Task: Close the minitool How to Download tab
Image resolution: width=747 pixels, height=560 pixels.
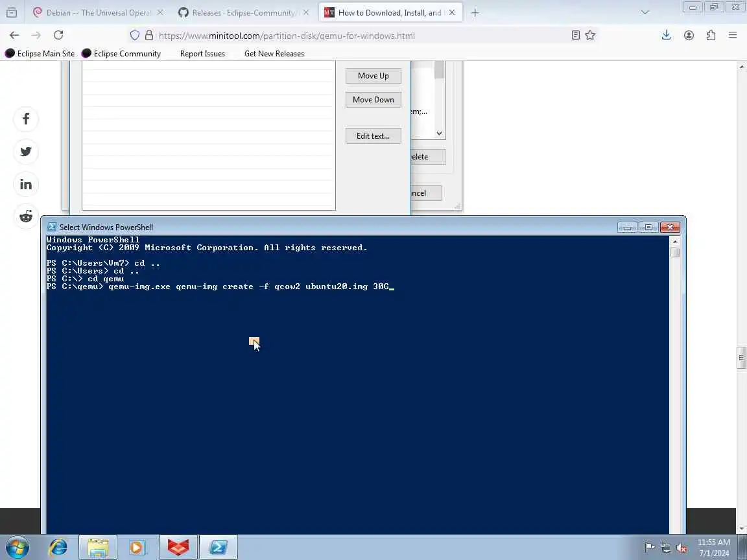Action: point(451,13)
